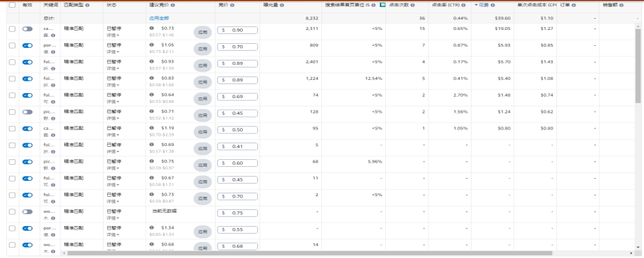The image size is (644, 258).
Task: Sort by the 竞价 column header
Action: coord(224,6)
